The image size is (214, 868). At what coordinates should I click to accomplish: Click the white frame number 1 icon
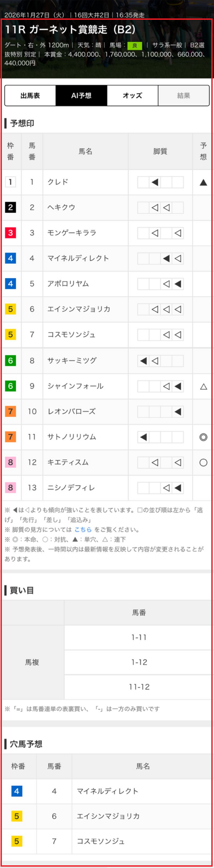click(11, 182)
